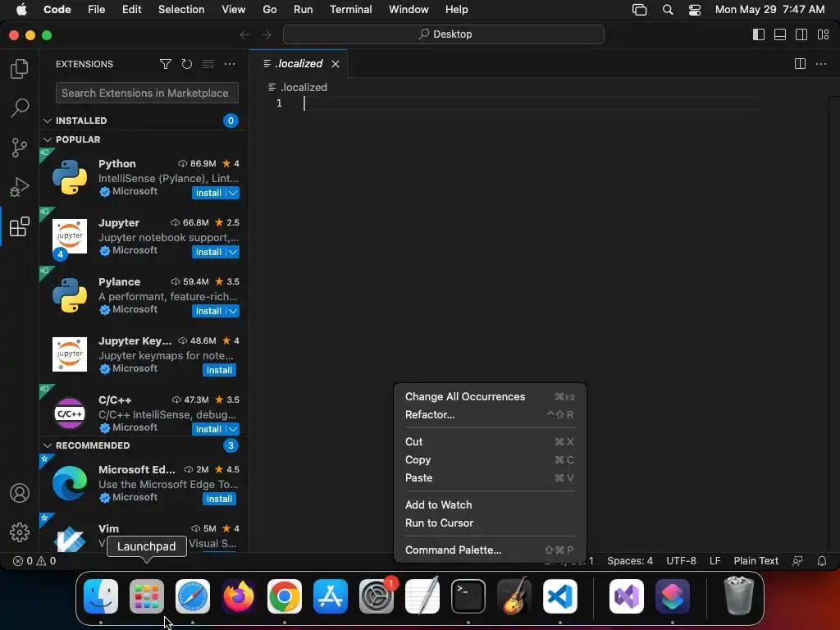840x630 pixels.
Task: Open Extensions panel more actions menu
Action: point(230,64)
